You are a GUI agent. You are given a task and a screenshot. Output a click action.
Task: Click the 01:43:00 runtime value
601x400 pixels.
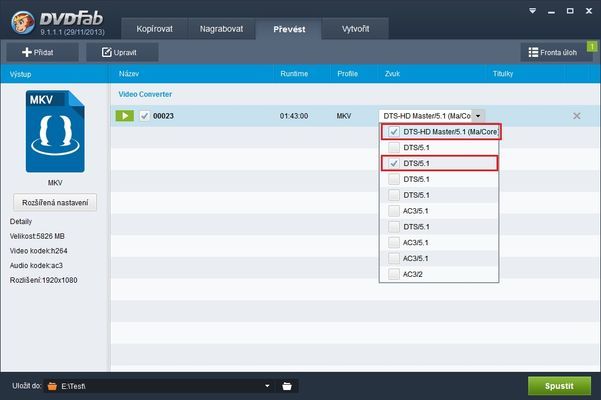click(294, 116)
